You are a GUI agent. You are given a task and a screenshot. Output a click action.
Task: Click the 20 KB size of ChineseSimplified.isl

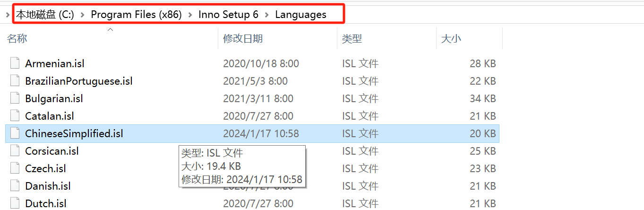(483, 133)
